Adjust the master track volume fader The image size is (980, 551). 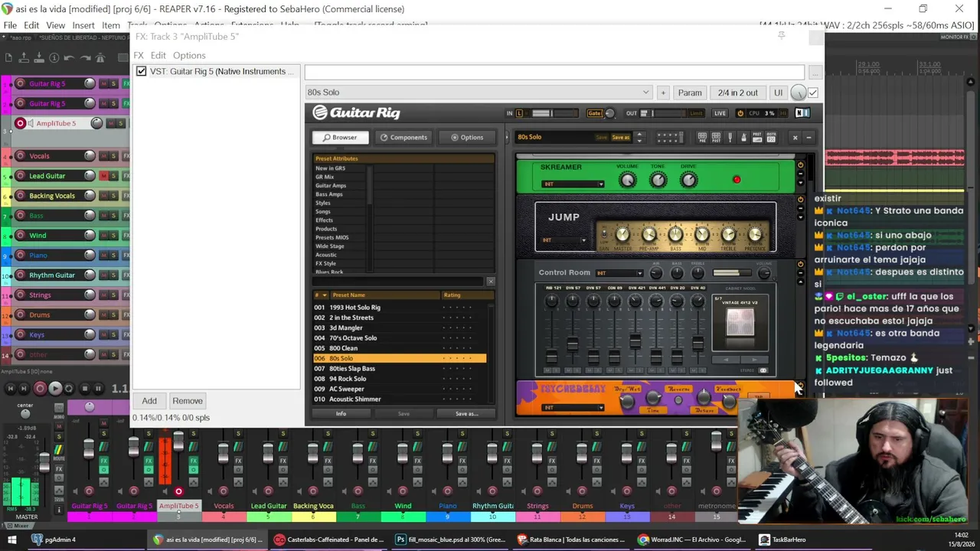44,462
